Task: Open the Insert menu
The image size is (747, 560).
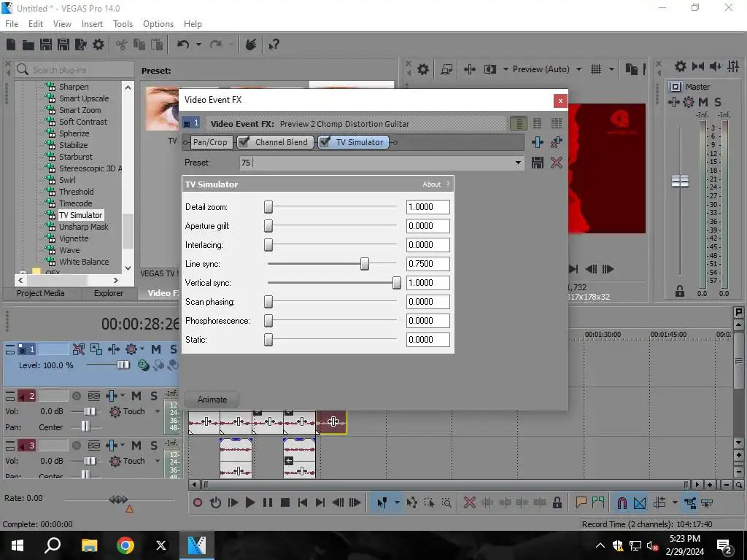Action: tap(92, 24)
